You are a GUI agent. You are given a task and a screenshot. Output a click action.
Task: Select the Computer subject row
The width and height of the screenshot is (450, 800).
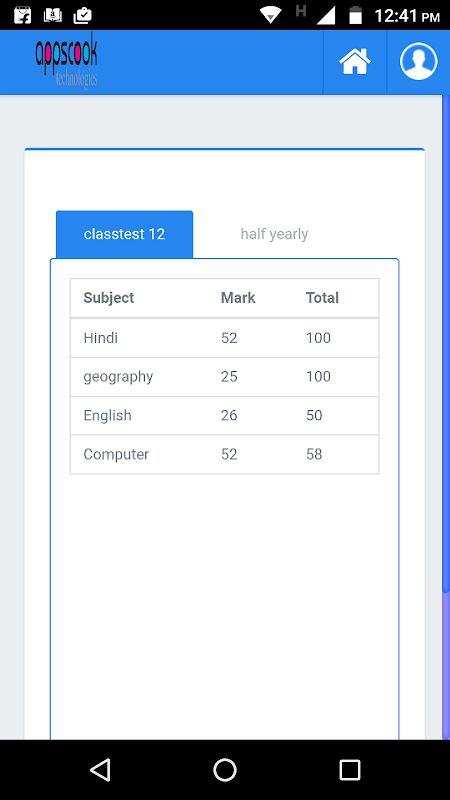point(224,454)
